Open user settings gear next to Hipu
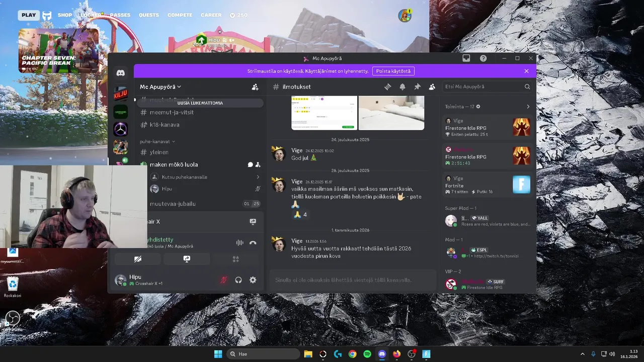Image resolution: width=644 pixels, height=362 pixels. tap(253, 280)
